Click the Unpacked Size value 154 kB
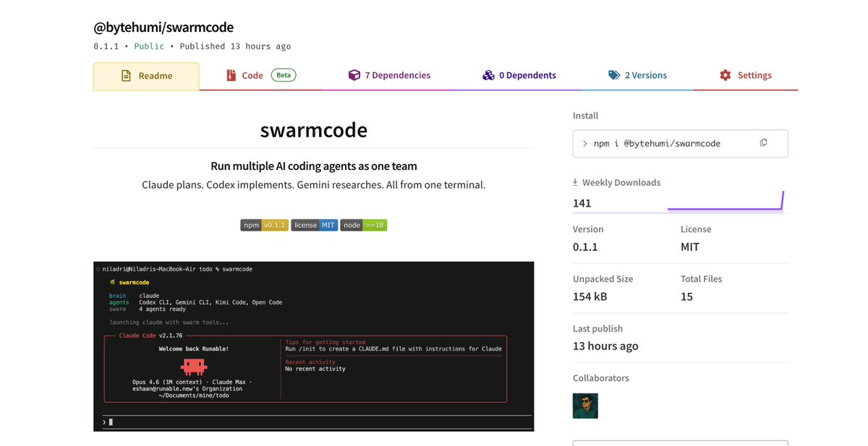The image size is (868, 446). click(590, 296)
